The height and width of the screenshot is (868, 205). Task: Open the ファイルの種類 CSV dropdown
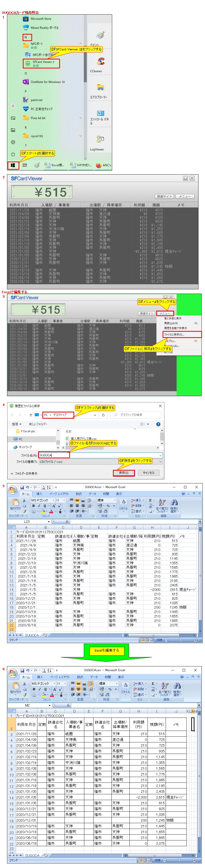tap(101, 462)
